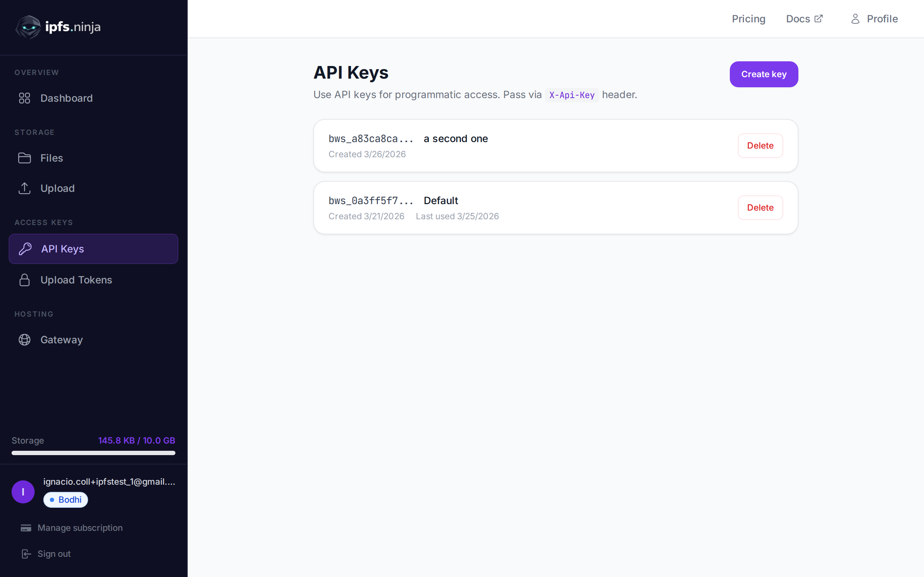The width and height of the screenshot is (924, 577).
Task: Click the Create key button
Action: click(763, 74)
